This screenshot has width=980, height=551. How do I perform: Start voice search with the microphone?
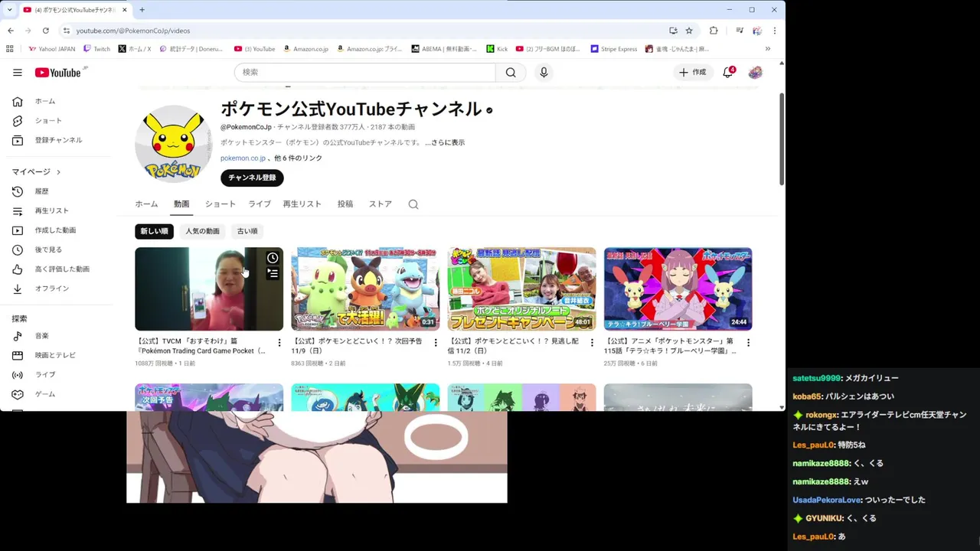[x=544, y=72]
